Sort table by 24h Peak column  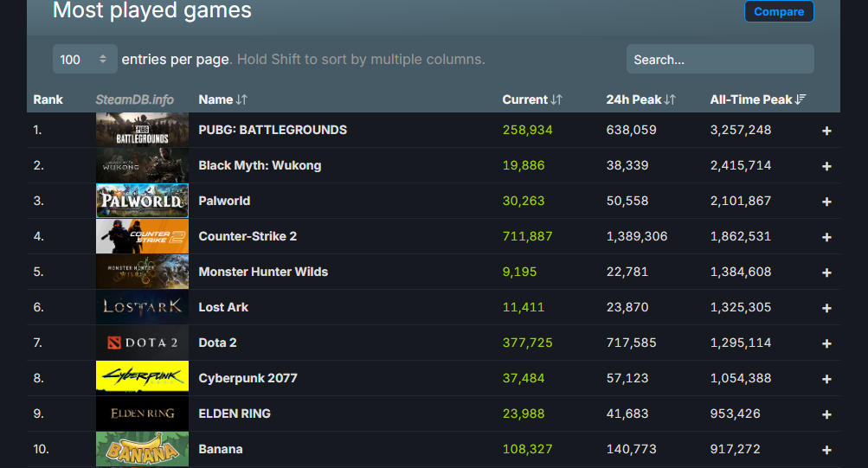coord(640,99)
